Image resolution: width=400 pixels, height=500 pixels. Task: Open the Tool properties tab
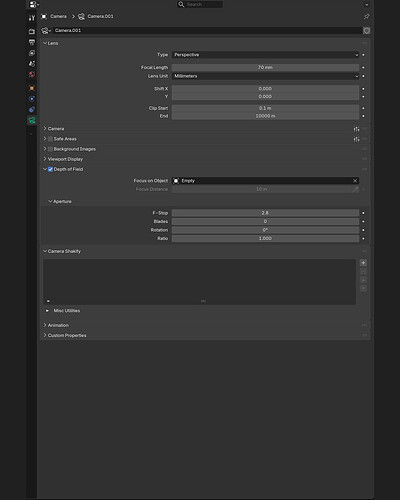32,18
